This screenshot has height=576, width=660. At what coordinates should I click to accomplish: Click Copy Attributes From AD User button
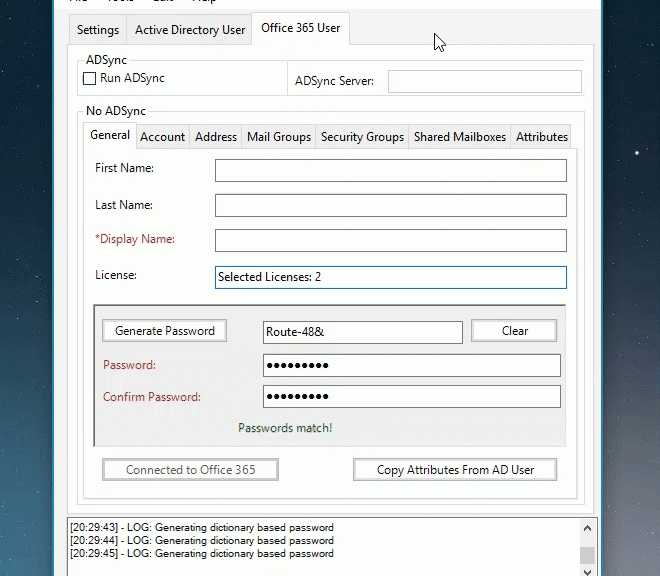[455, 469]
